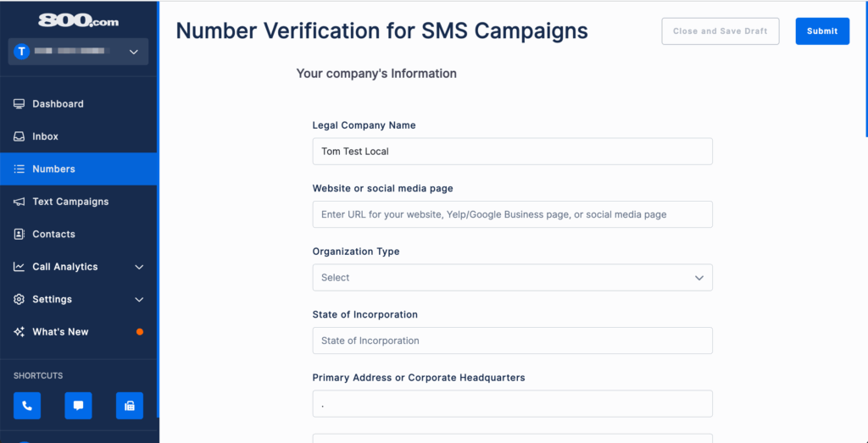Screen dimensions: 868x443
Task: Click the State of Incorporation field
Action: (512, 341)
